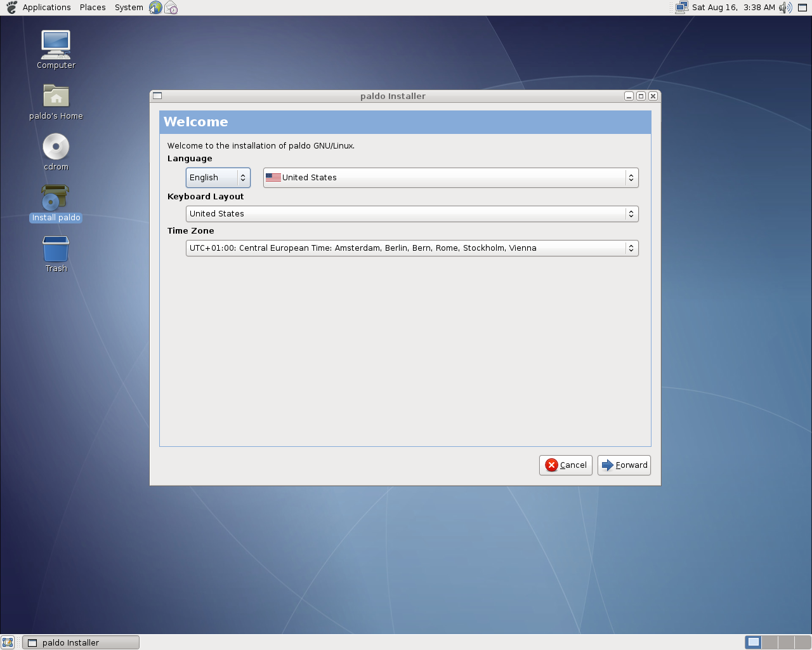The image size is (812, 650).
Task: Click the Keyboard Layout section label
Action: coord(206,197)
